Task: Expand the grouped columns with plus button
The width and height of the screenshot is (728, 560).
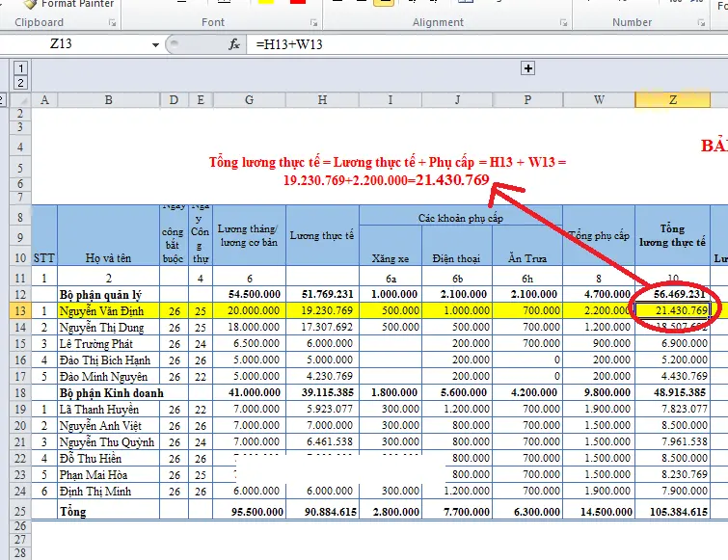Action: pyautogui.click(x=527, y=68)
